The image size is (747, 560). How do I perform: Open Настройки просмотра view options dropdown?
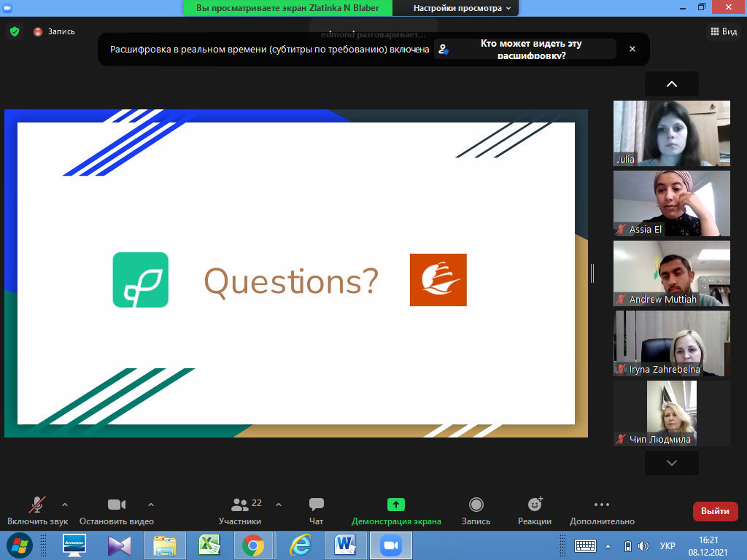click(462, 8)
